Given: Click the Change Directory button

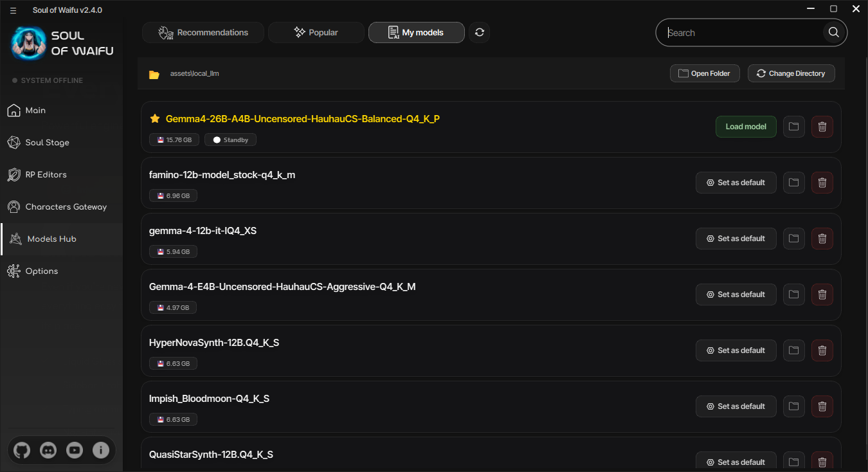Looking at the screenshot, I should (x=791, y=73).
